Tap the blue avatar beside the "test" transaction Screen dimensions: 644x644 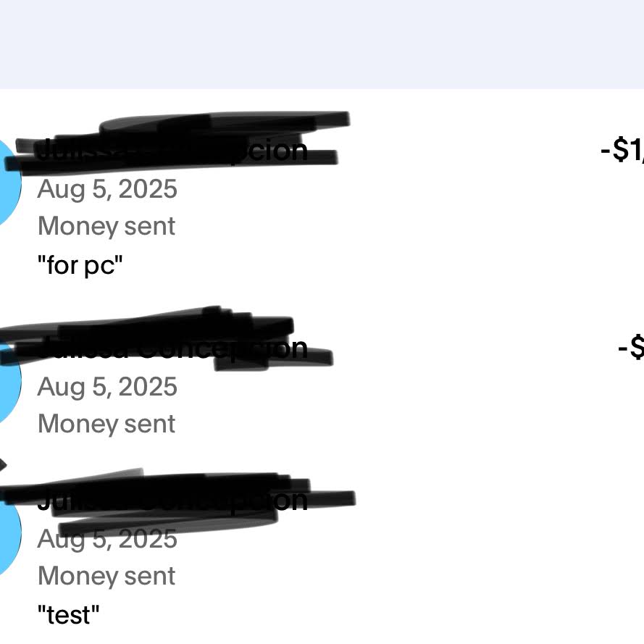9,535
